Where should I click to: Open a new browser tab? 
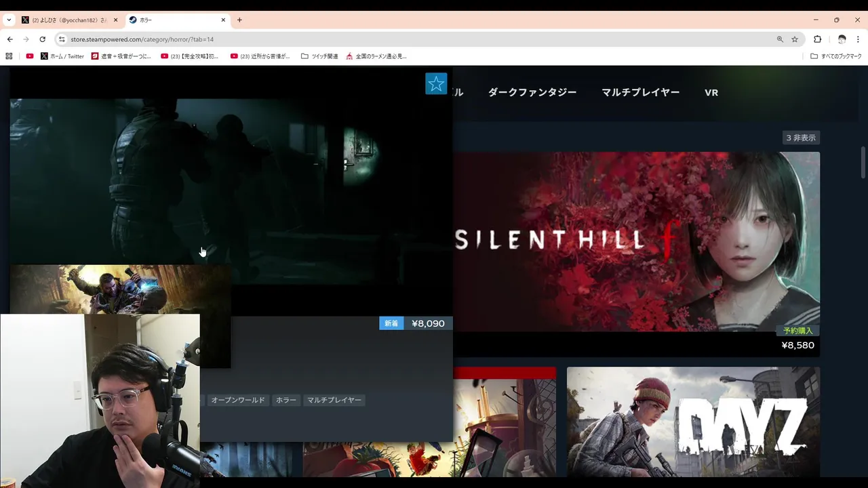[x=239, y=20]
